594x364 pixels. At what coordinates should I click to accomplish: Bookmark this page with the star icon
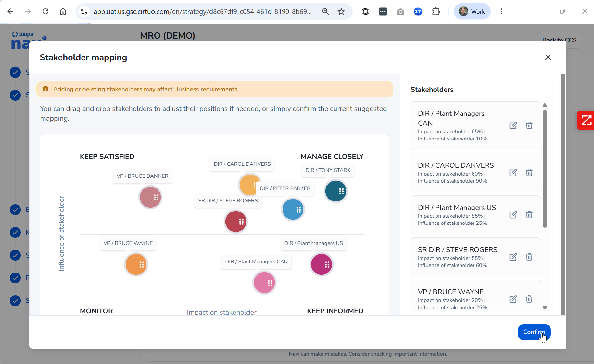(x=341, y=12)
